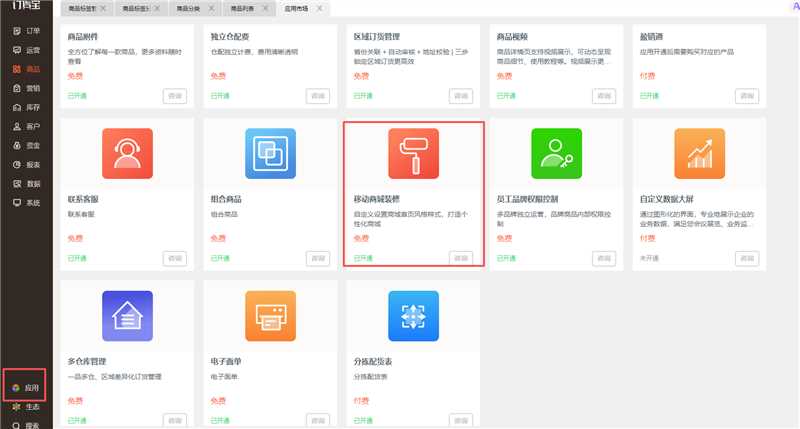Image resolution: width=800 pixels, height=429 pixels.
Task: Click the 联系客服 card title text
Action: click(x=83, y=199)
